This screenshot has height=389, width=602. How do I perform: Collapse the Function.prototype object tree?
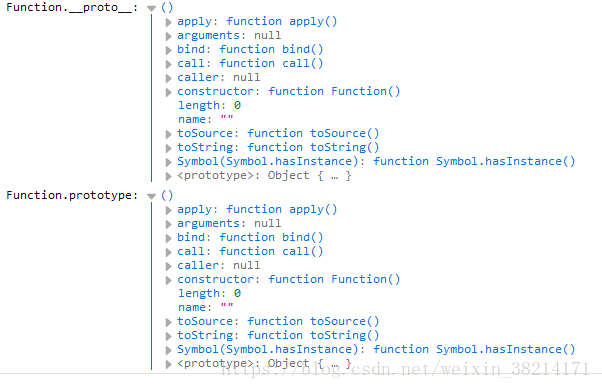[152, 196]
